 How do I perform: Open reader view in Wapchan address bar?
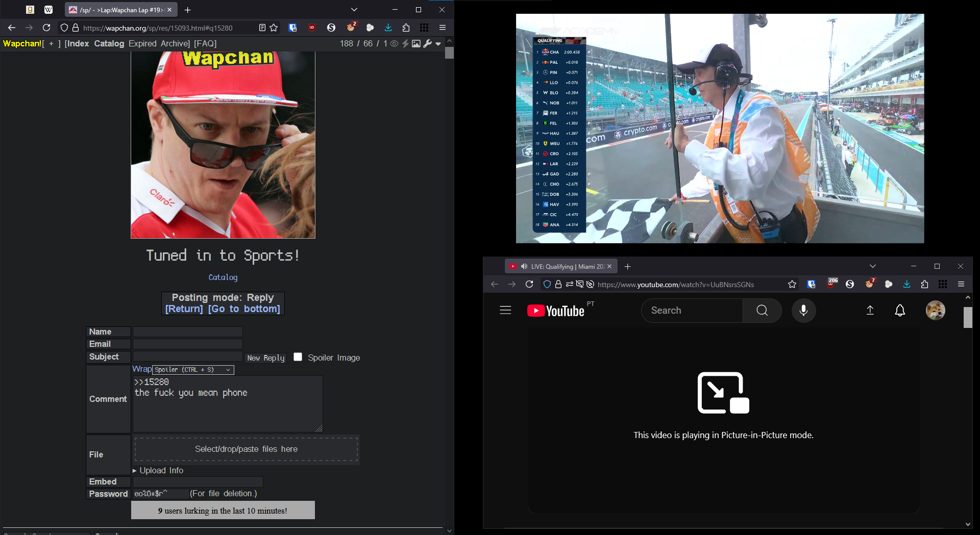pos(262,28)
